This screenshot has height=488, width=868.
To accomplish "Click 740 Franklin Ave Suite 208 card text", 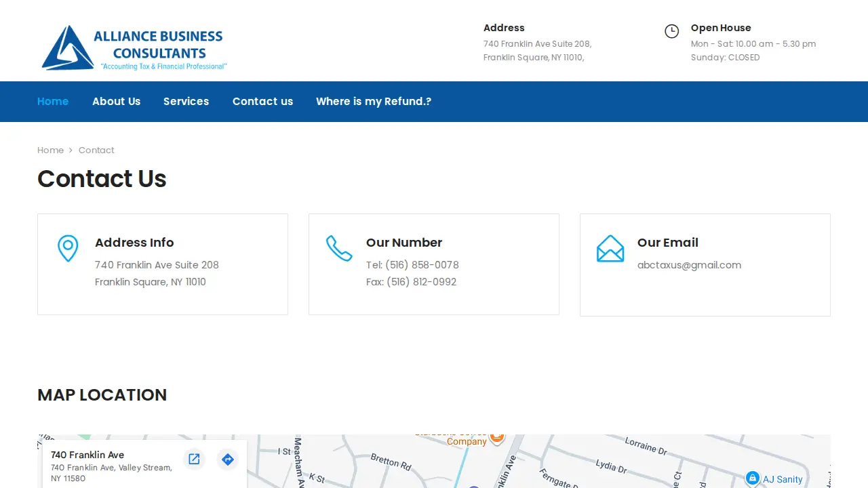I will 157,265.
